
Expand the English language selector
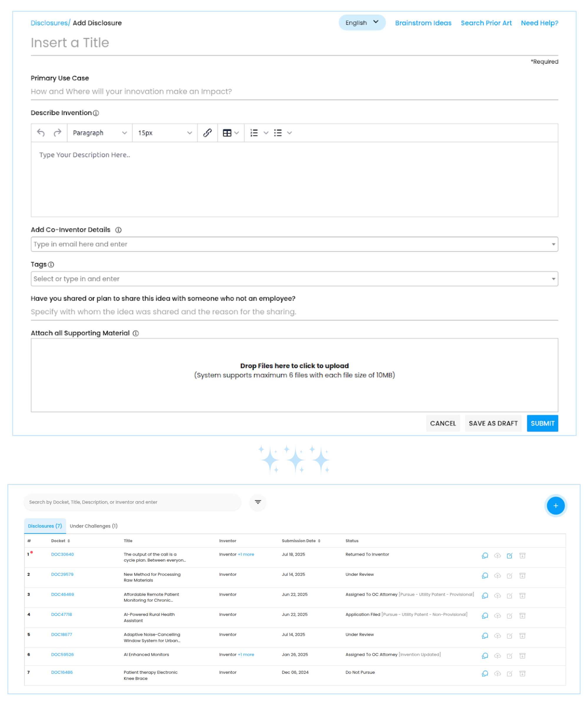pos(362,22)
